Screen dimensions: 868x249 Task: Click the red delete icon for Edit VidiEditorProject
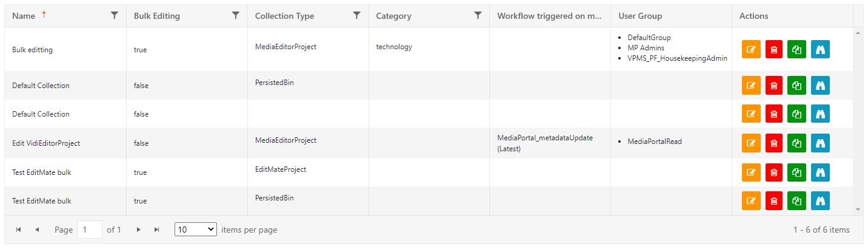point(774,143)
